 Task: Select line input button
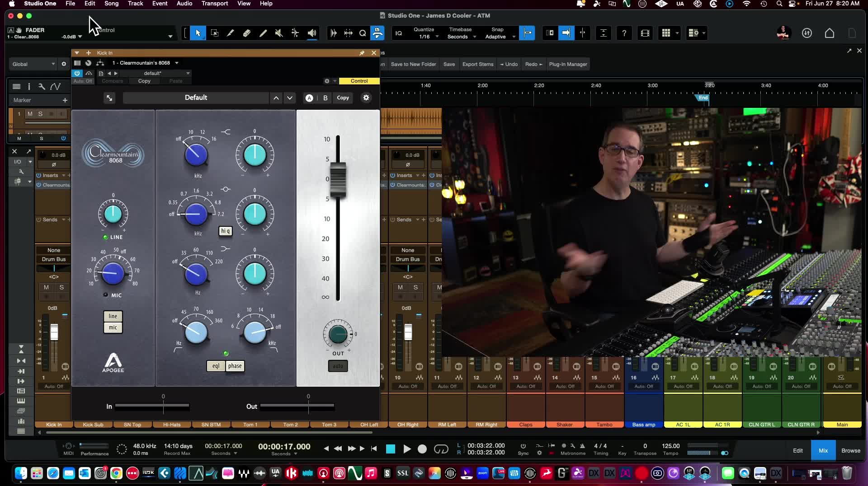pyautogui.click(x=113, y=316)
